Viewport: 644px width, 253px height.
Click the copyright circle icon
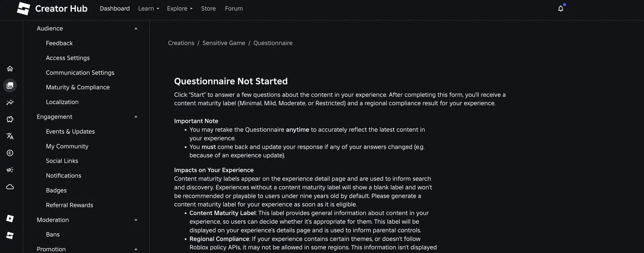(10, 153)
